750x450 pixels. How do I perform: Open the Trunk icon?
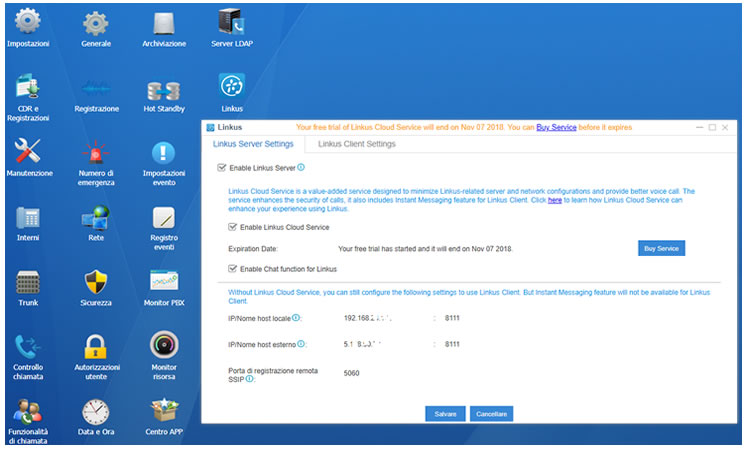tap(28, 282)
